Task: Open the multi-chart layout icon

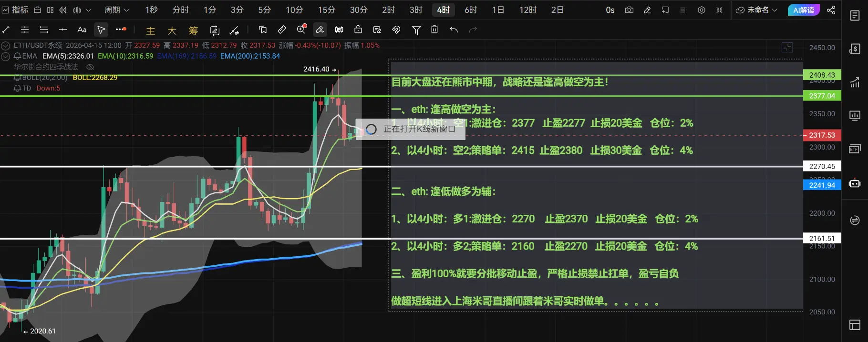Action: 50,10
